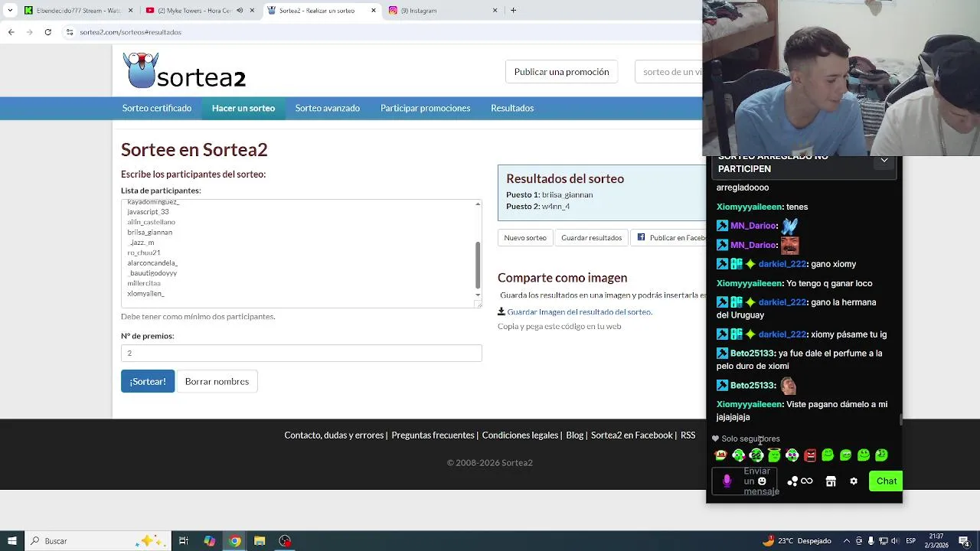980x551 pixels.
Task: Click the microphone icon in chat input
Action: point(727,481)
